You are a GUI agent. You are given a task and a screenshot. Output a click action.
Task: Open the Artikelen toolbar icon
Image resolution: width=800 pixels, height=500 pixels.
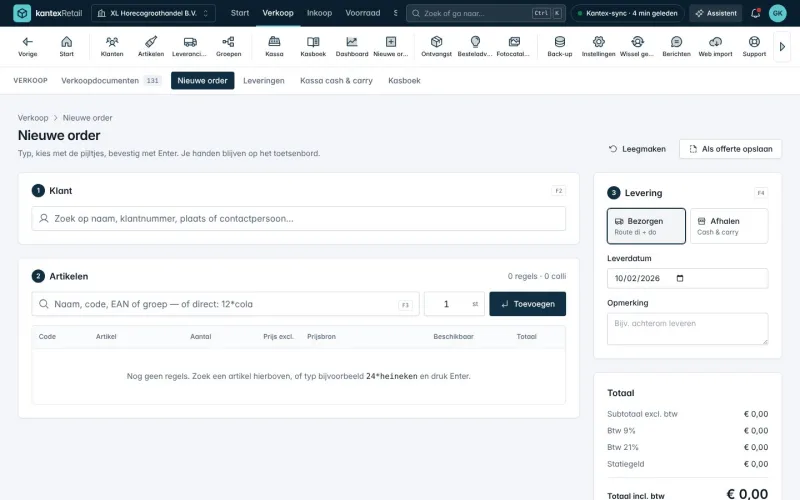coord(151,46)
